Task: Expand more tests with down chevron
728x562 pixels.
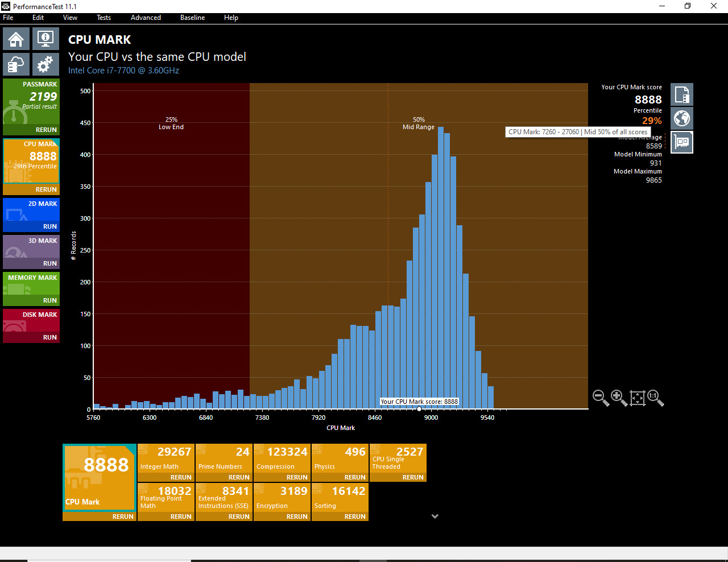Action: click(x=435, y=516)
